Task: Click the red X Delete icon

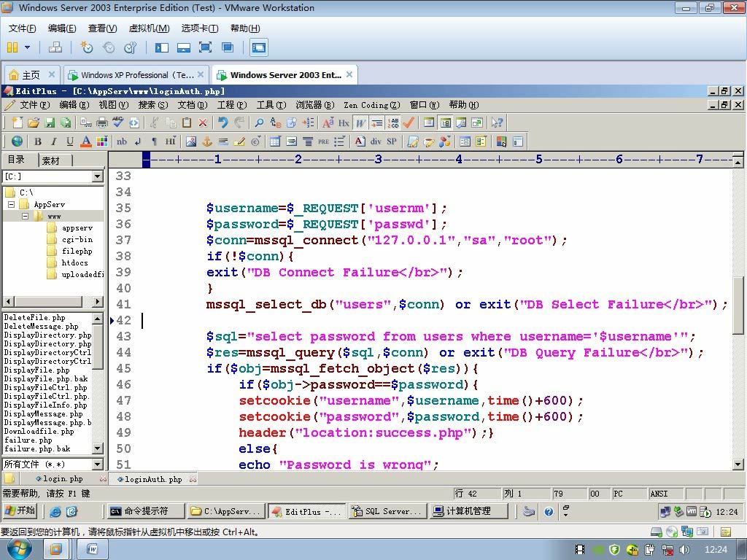Action: 203,122
